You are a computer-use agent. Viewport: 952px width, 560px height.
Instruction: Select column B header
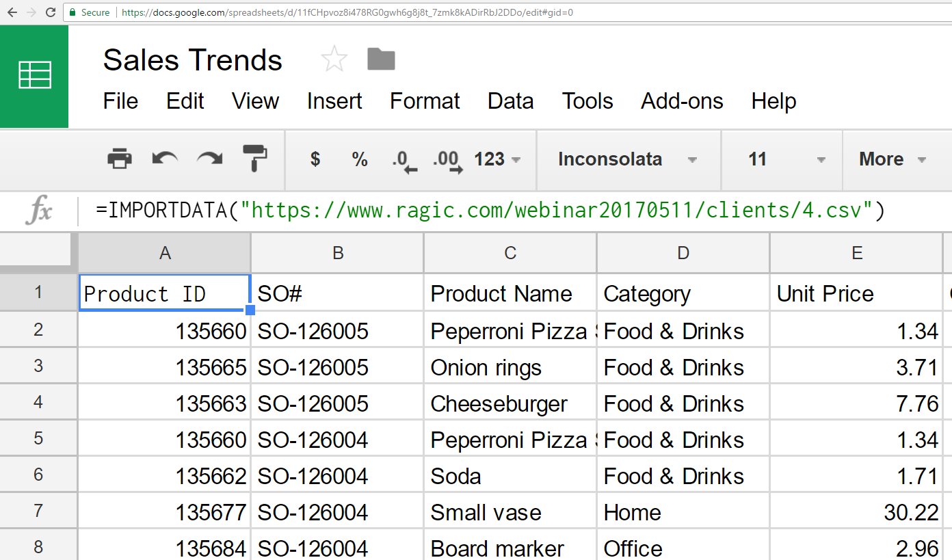338,254
